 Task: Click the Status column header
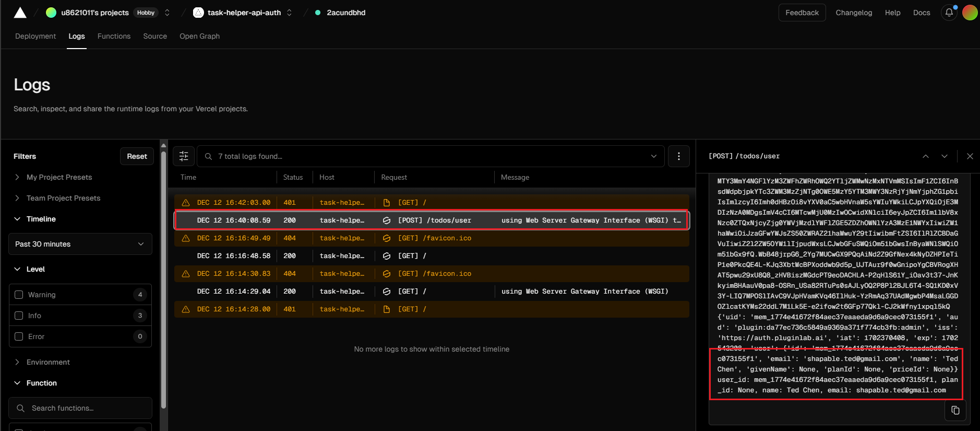coord(293,177)
